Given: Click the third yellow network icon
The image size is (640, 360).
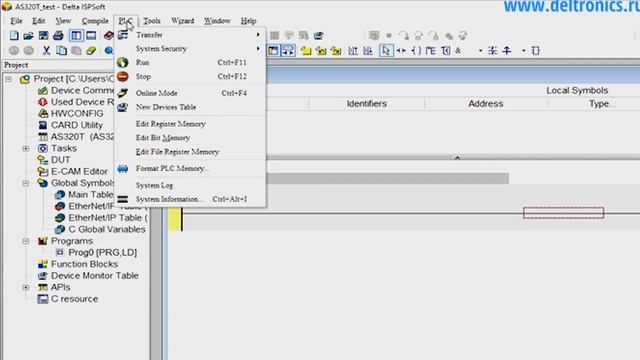Looking at the screenshot, I should pyautogui.click(x=336, y=51).
